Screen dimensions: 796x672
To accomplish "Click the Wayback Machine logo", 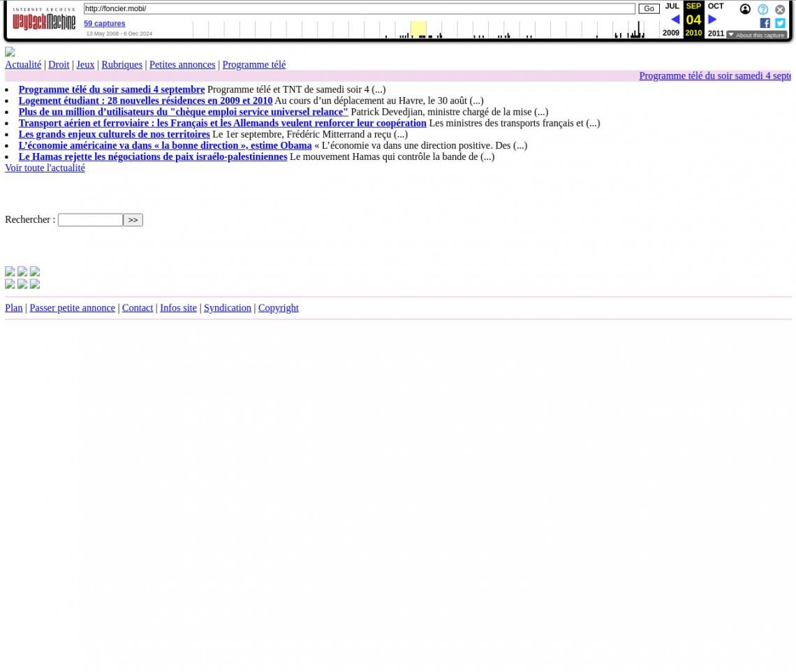I will coord(44,20).
